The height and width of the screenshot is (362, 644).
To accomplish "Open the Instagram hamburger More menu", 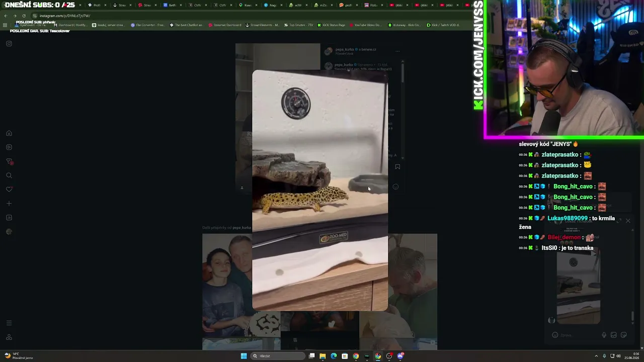I will (x=9, y=323).
